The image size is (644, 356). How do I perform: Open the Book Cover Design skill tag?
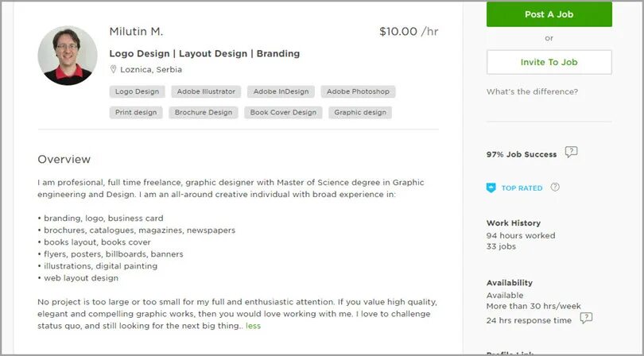point(283,113)
